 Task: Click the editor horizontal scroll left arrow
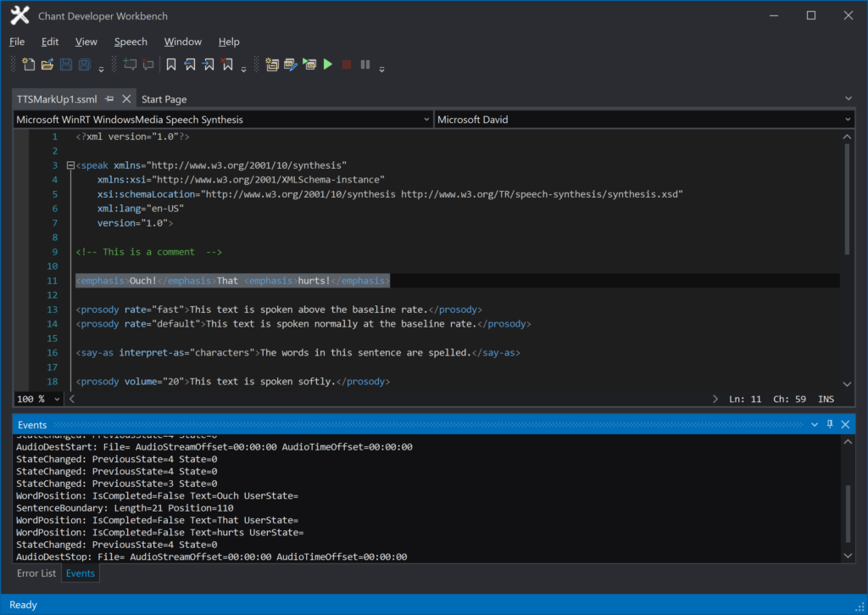click(x=72, y=399)
